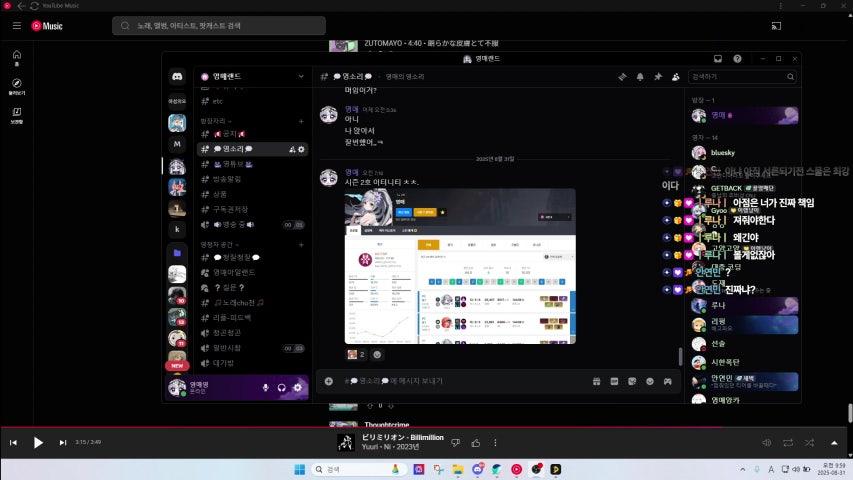The height and width of the screenshot is (480, 853).
Task: Add reaction next to the 2-count emoji
Action: 377,354
